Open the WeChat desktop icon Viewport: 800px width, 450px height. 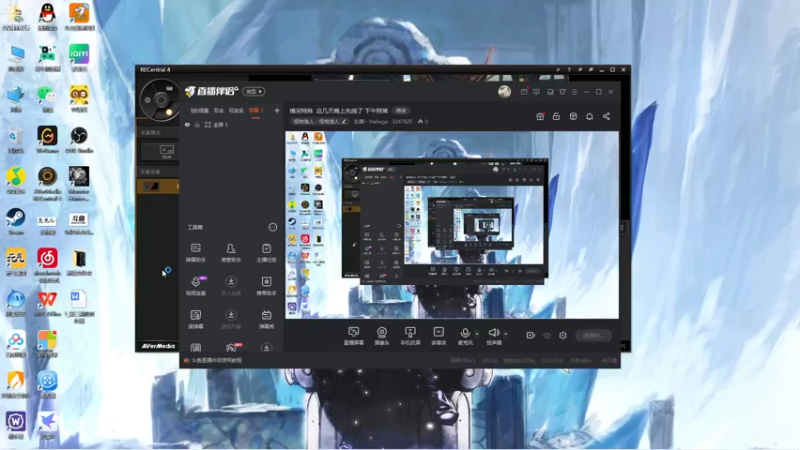point(47,98)
